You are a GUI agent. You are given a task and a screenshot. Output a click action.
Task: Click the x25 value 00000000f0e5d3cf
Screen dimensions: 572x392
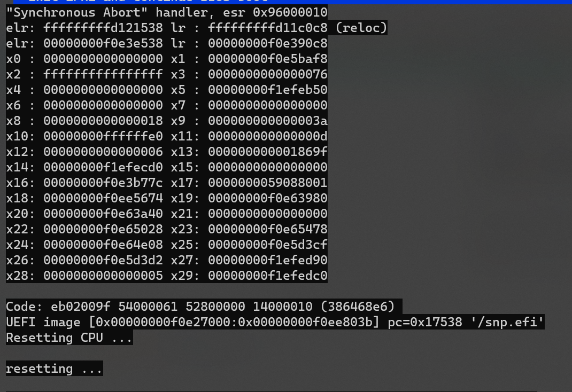coord(267,245)
